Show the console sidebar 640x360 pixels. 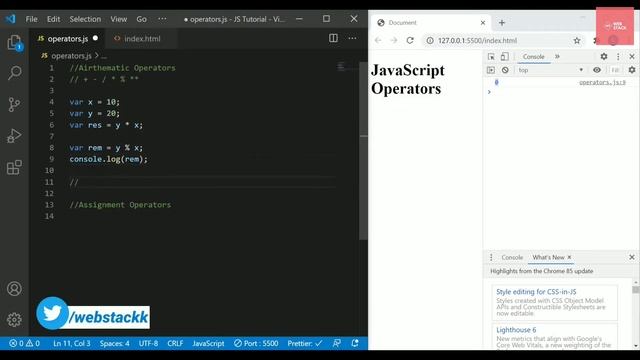[491, 70]
